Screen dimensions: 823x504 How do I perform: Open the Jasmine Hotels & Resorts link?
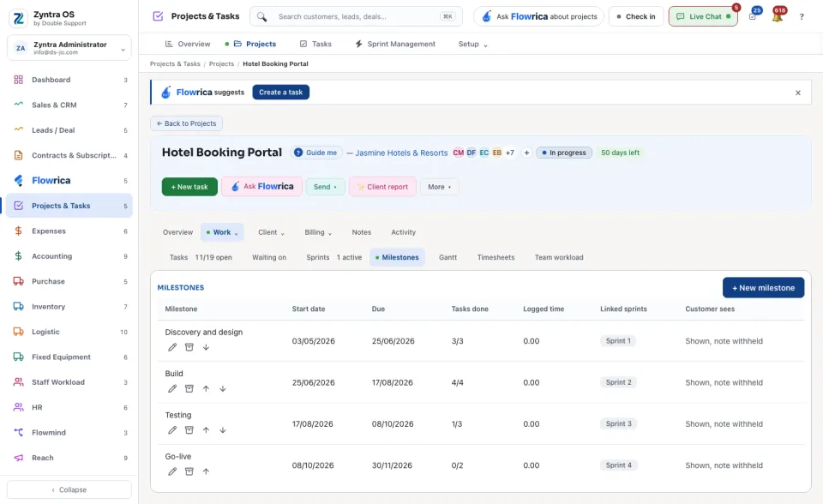[x=401, y=153]
